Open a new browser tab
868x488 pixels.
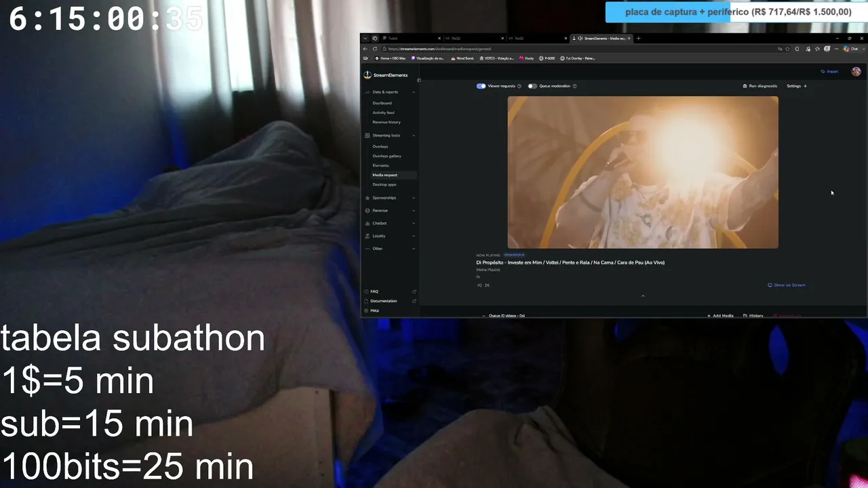[x=638, y=39]
